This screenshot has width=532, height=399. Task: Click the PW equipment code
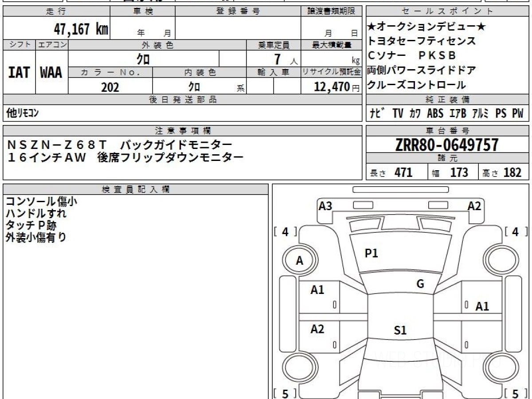pos(518,113)
